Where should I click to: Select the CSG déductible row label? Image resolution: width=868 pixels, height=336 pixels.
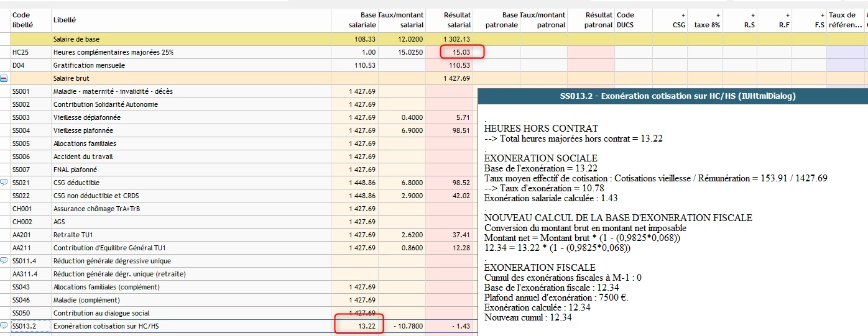click(x=76, y=183)
